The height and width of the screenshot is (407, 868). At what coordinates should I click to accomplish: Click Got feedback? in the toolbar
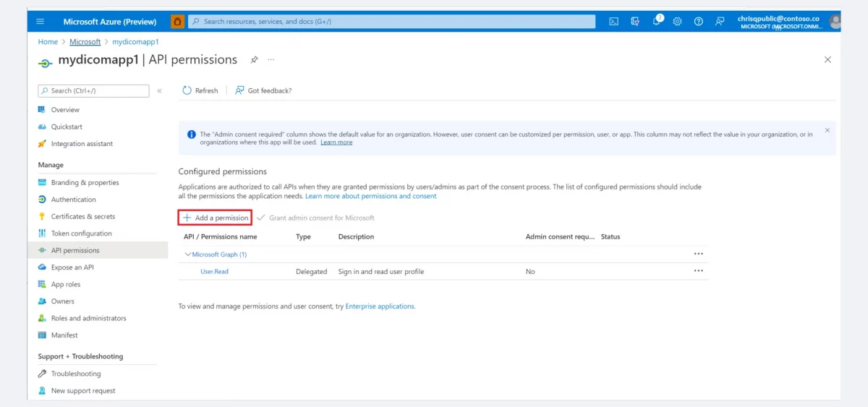click(x=263, y=90)
